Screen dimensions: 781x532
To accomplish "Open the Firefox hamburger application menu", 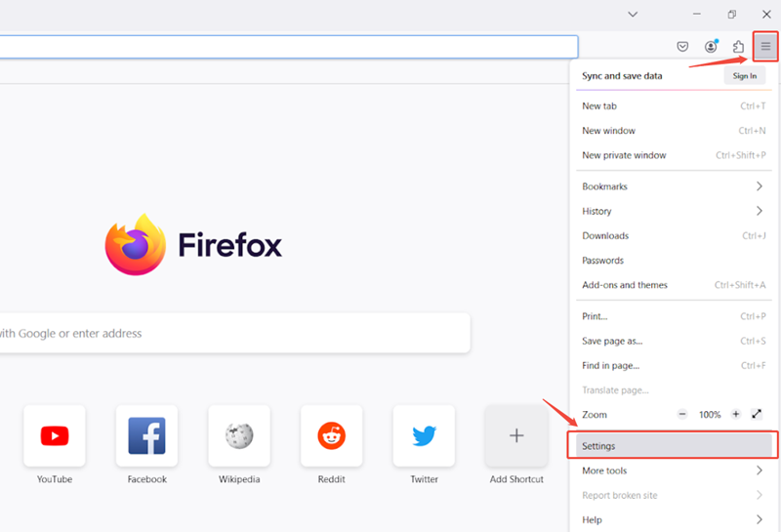I will click(x=765, y=47).
